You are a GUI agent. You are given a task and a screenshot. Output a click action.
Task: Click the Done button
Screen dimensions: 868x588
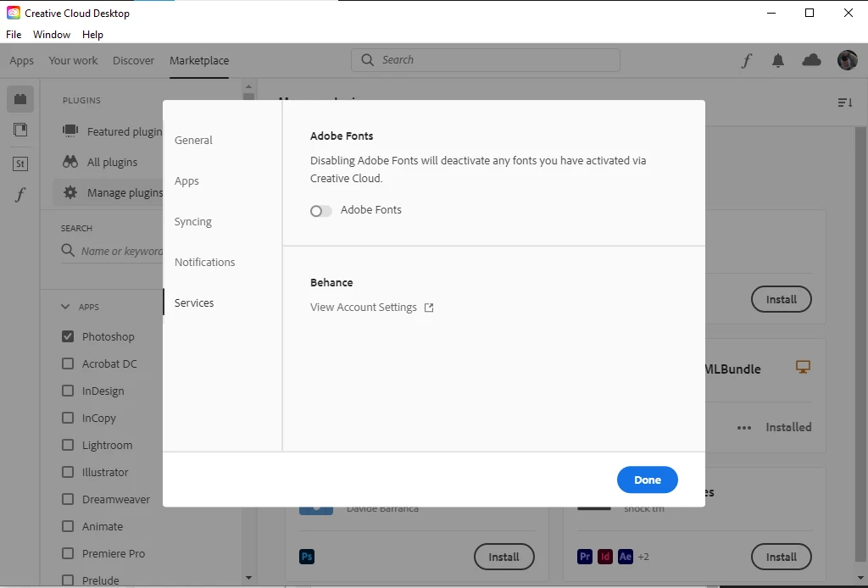(x=647, y=480)
